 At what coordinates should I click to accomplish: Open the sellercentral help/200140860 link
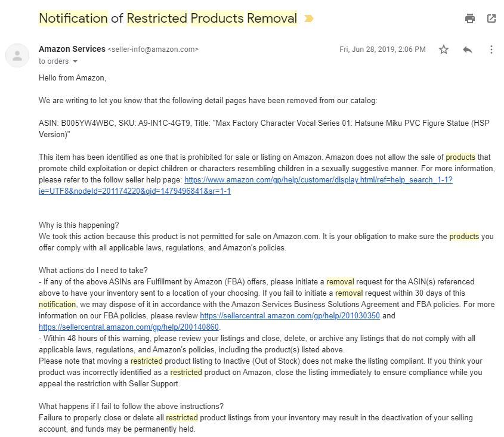[x=129, y=327]
